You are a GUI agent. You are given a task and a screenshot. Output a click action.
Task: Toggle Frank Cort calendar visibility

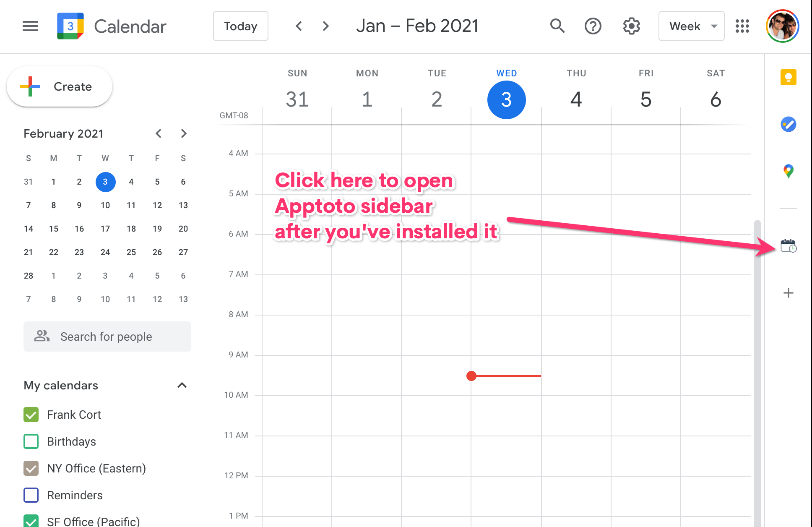30,415
